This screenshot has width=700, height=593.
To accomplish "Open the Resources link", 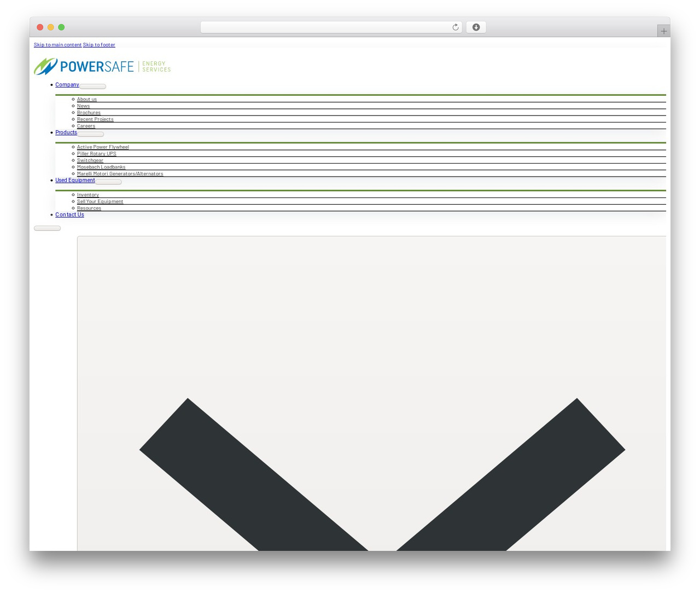I will [89, 208].
